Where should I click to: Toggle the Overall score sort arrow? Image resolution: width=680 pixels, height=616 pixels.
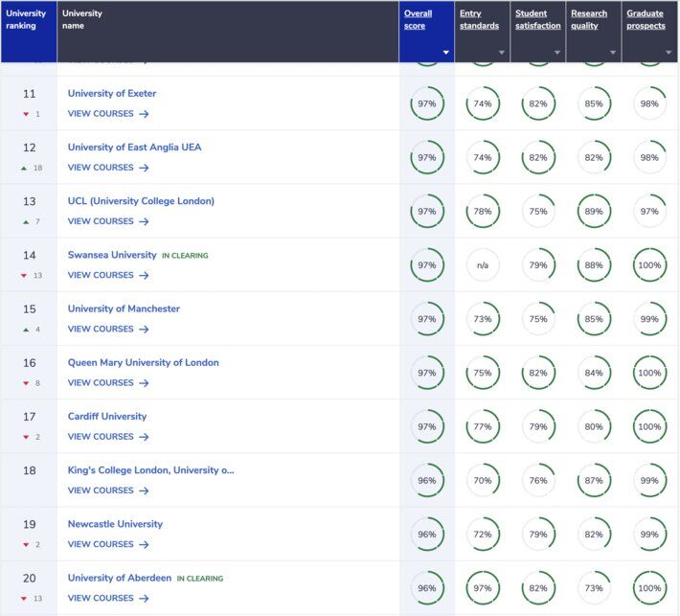coord(445,53)
